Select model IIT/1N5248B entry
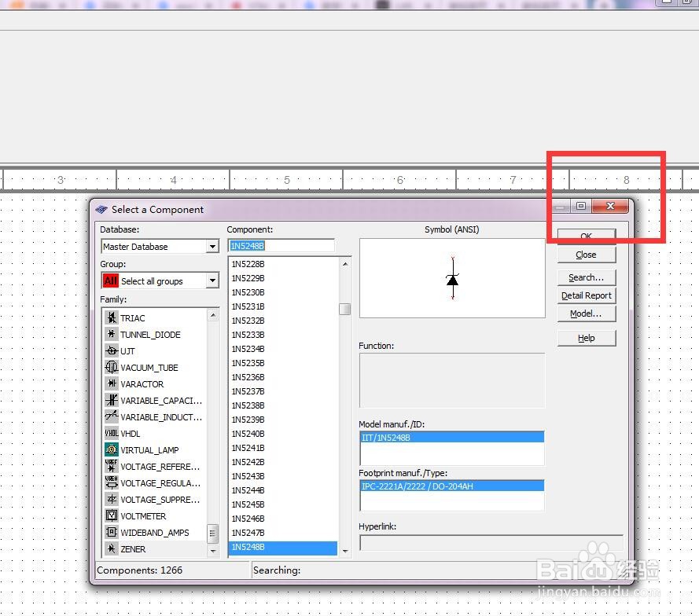699x616 pixels. (452, 438)
